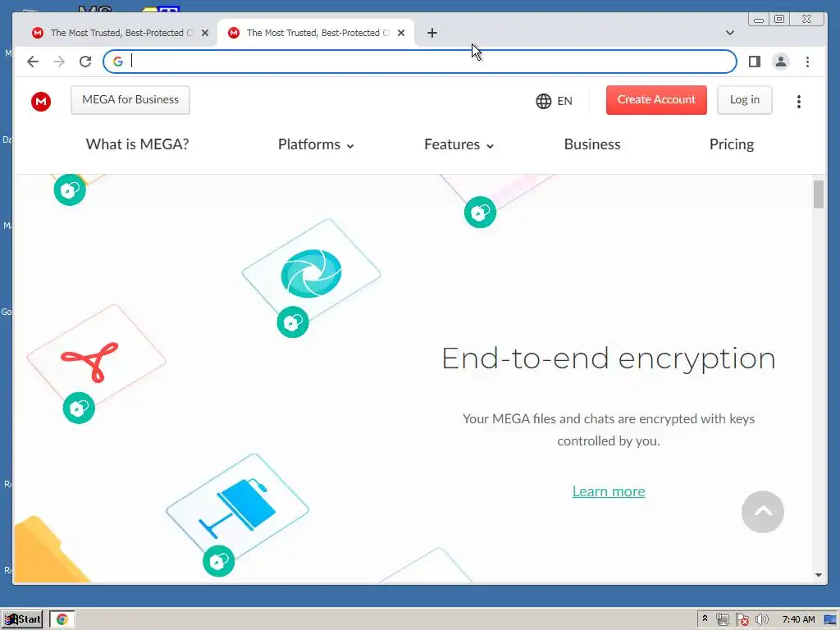Follow the Learn more link
Screen dimensions: 840x630
pos(609,491)
